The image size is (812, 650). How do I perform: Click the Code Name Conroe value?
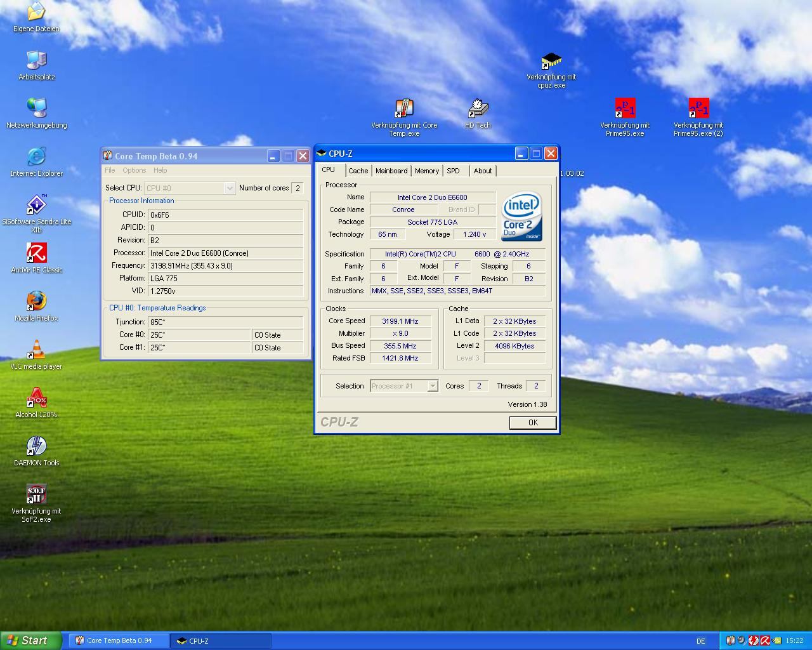pyautogui.click(x=403, y=209)
